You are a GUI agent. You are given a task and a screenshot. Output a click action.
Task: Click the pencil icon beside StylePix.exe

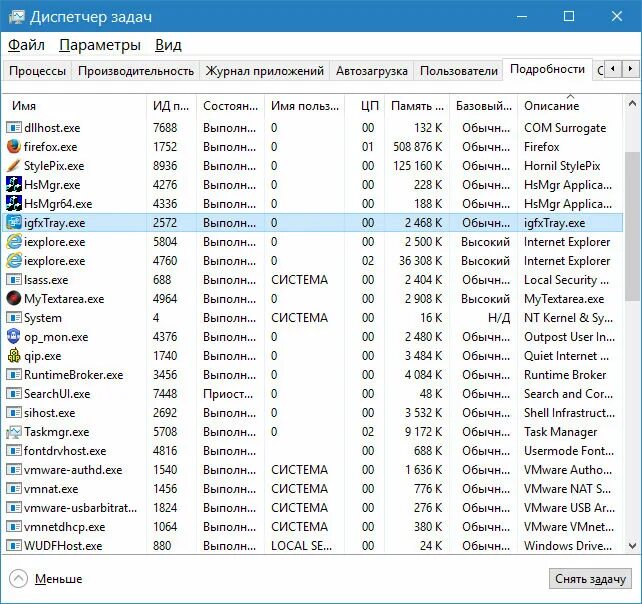(x=14, y=166)
